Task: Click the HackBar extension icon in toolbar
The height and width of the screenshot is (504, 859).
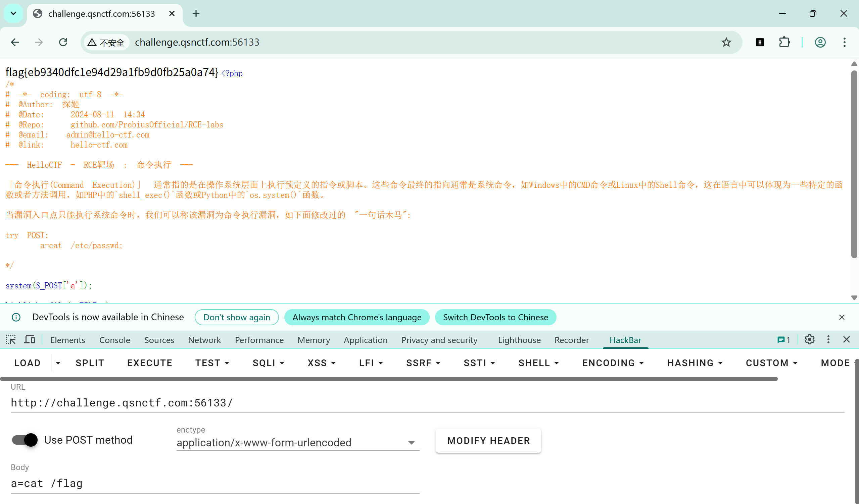Action: tap(760, 42)
